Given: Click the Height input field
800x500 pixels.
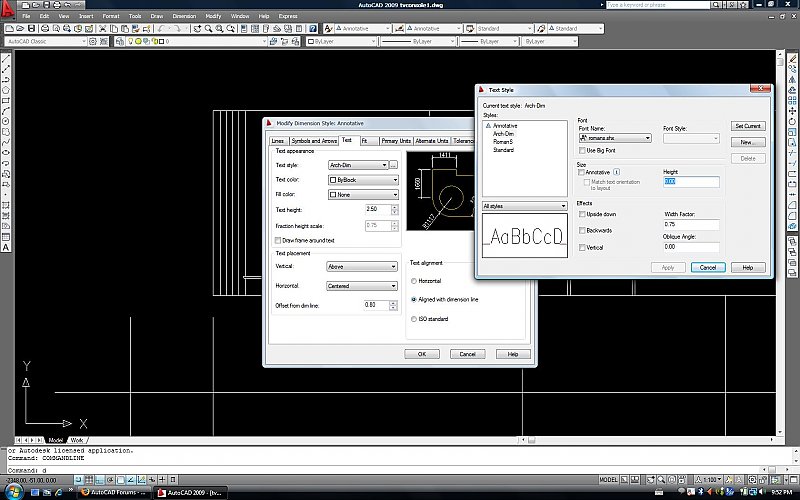Looking at the screenshot, I should 691,181.
